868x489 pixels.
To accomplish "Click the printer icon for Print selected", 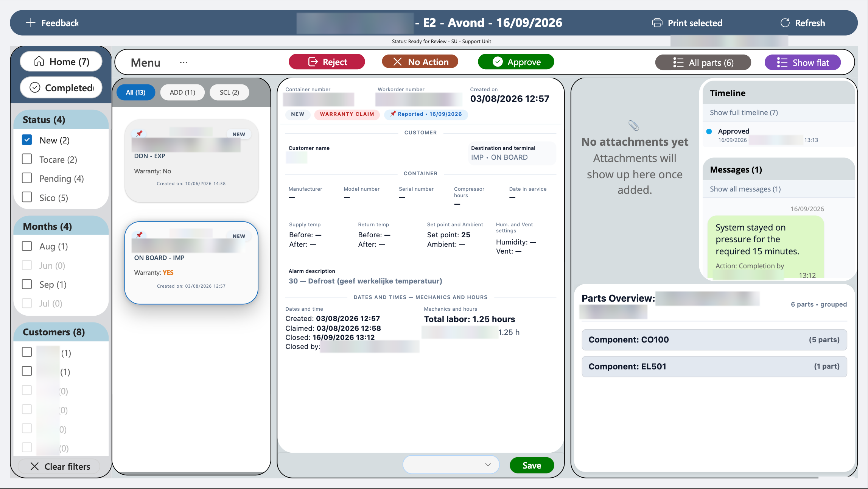I will coord(657,23).
